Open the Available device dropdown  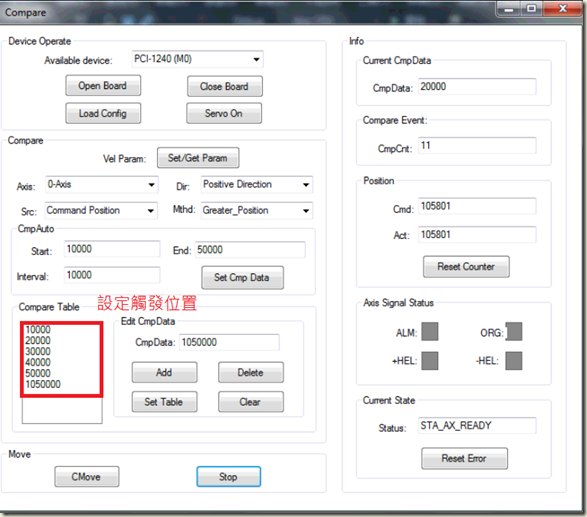[197, 59]
